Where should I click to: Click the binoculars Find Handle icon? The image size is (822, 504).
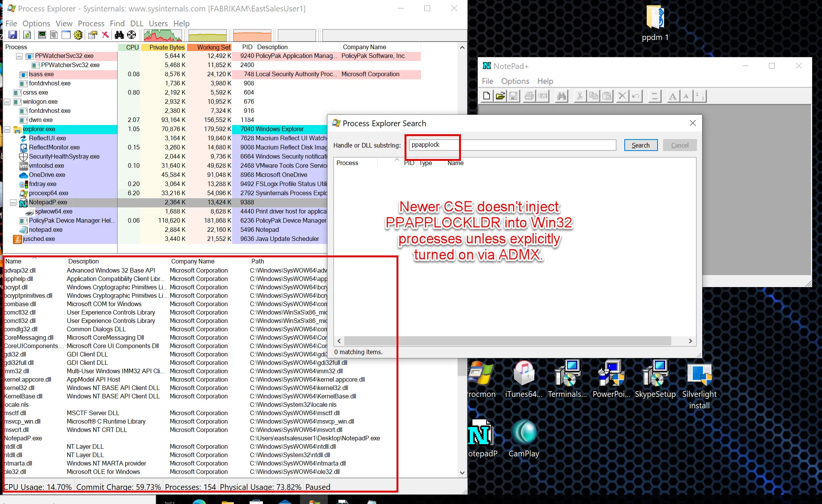click(119, 35)
